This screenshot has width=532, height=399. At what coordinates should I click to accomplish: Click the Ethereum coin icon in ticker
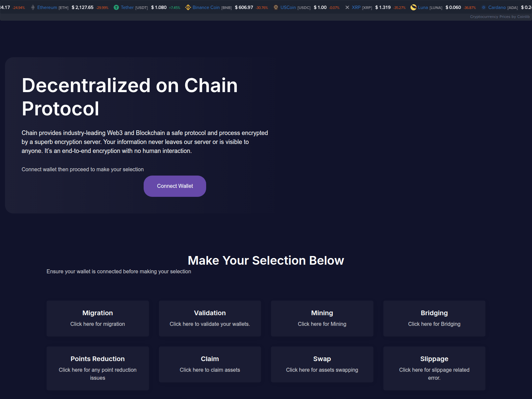click(x=33, y=7)
